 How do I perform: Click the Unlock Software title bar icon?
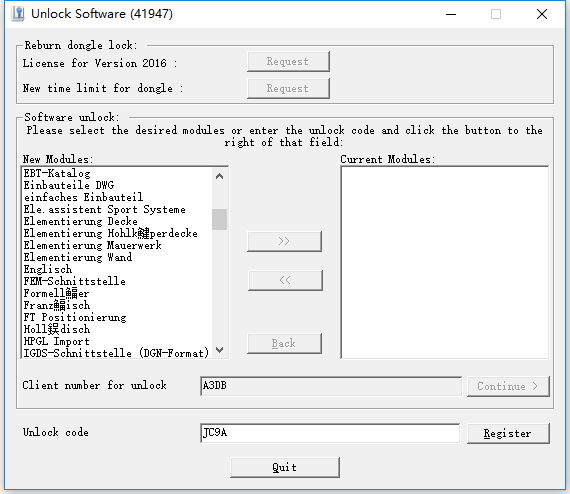[17, 14]
